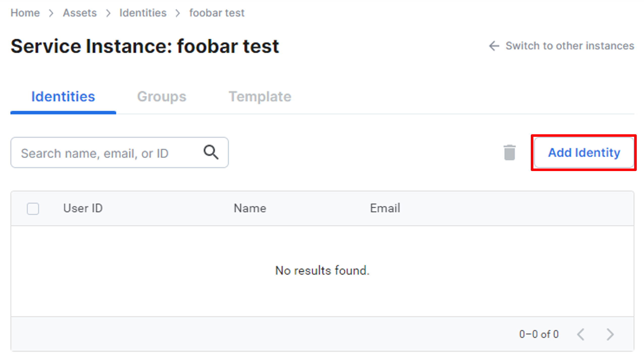Click the trash delete icon

pyautogui.click(x=509, y=152)
